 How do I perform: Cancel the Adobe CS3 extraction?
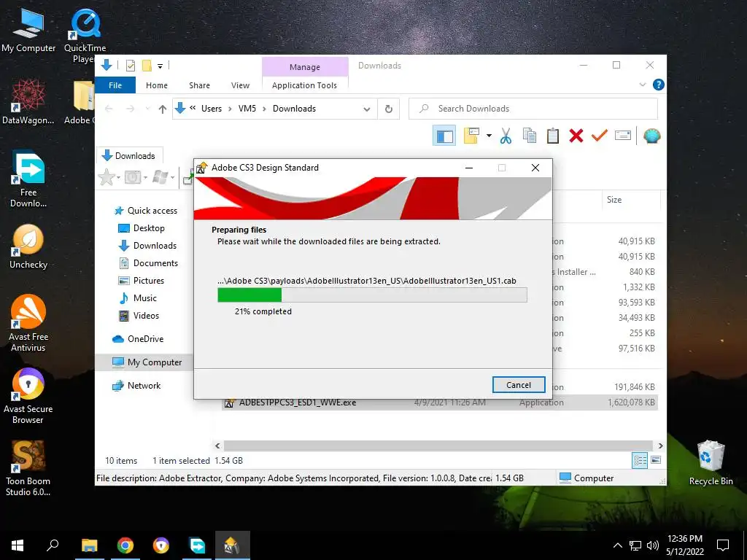coord(519,385)
